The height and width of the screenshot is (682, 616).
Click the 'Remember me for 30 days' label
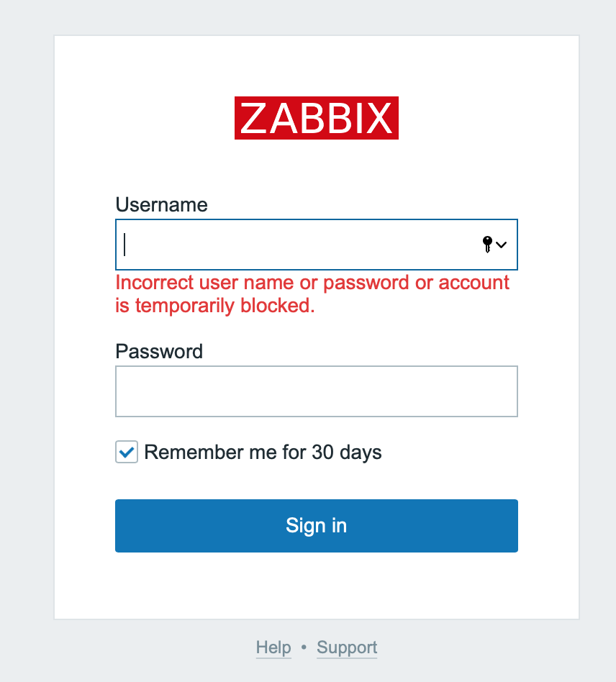[x=263, y=453]
